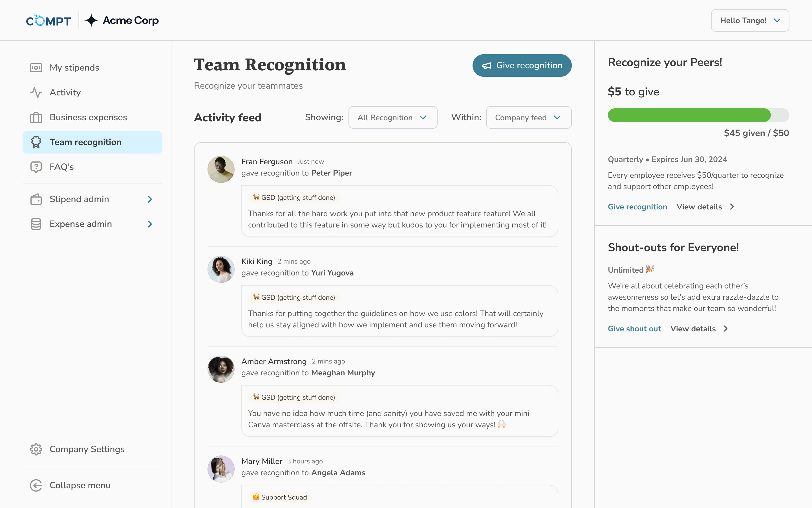
Task: Expand the Expense admin chevron
Action: point(150,224)
